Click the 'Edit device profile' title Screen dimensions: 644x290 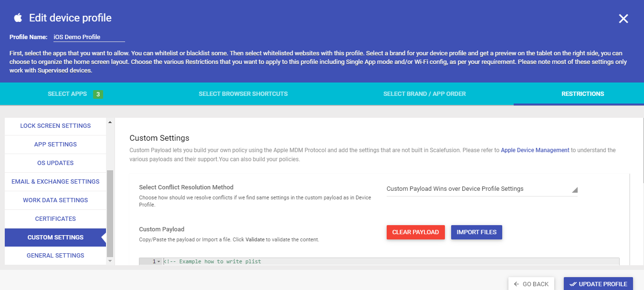click(x=70, y=18)
